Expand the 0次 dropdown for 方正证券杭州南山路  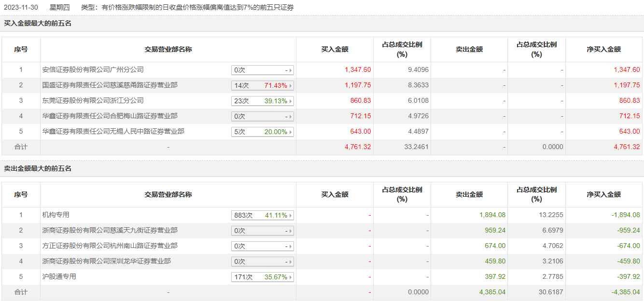263,247
